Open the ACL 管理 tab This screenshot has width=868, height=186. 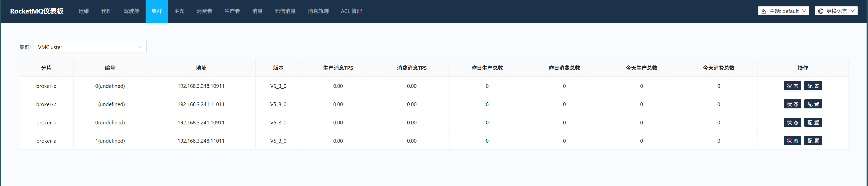351,11
